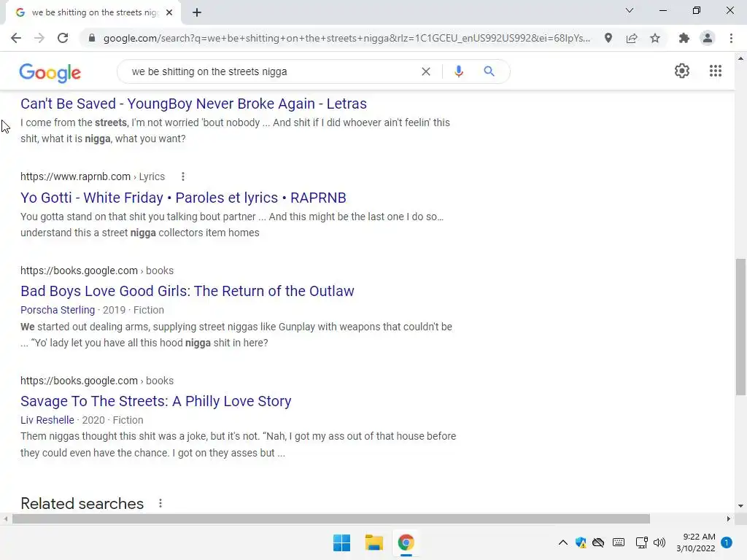The width and height of the screenshot is (747, 560).
Task: Click the address bar URL
Action: click(x=347, y=38)
